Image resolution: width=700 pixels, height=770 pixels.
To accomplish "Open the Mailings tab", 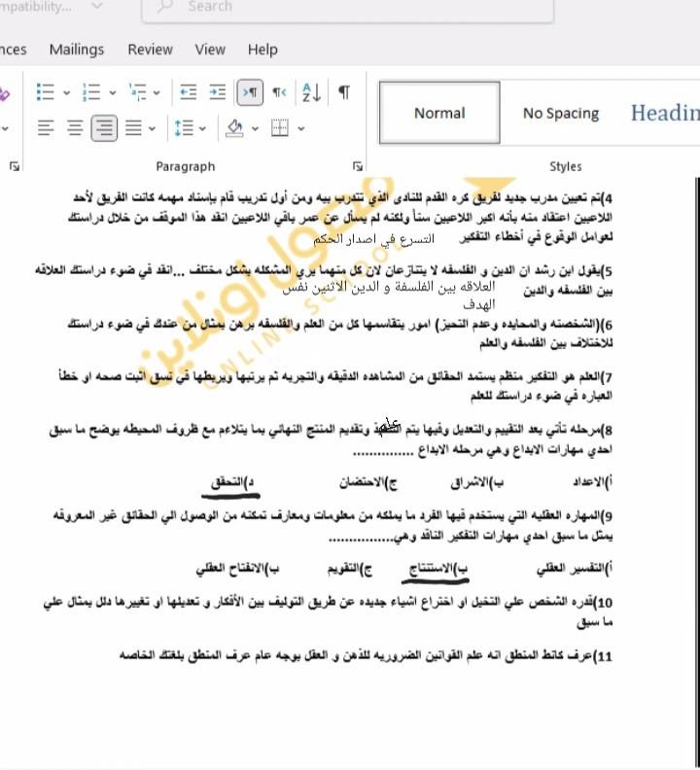I will [x=77, y=50].
